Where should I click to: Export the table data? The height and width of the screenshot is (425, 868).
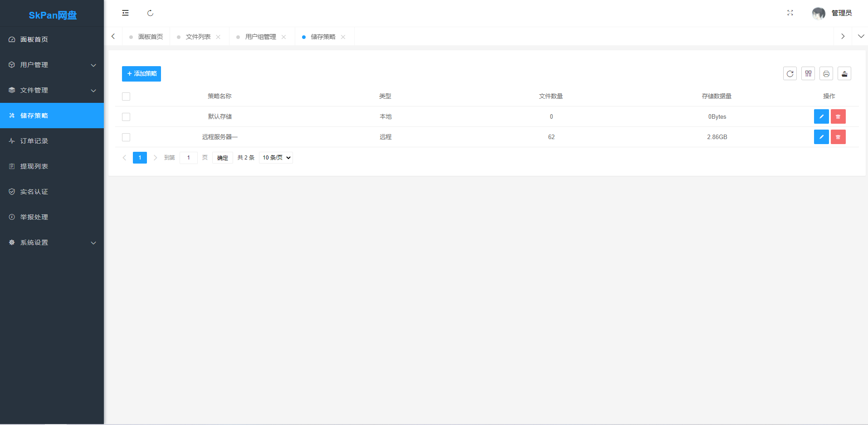pyautogui.click(x=844, y=74)
